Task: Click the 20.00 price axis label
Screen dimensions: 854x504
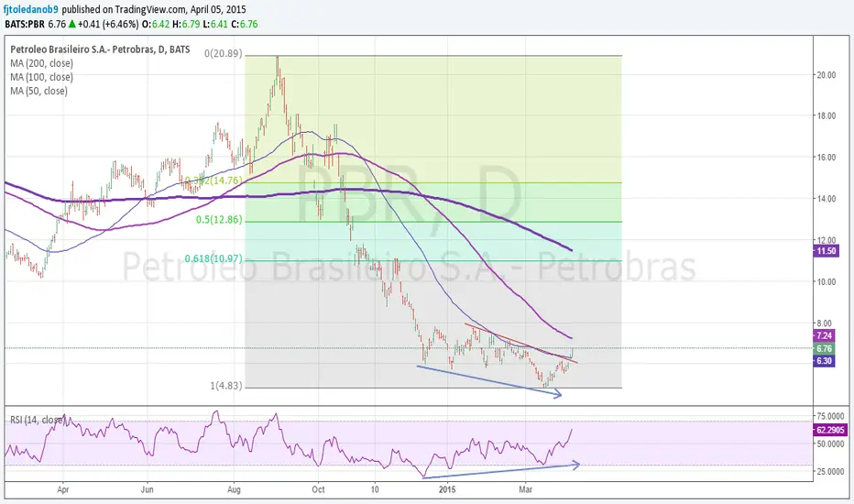Action: click(x=827, y=74)
